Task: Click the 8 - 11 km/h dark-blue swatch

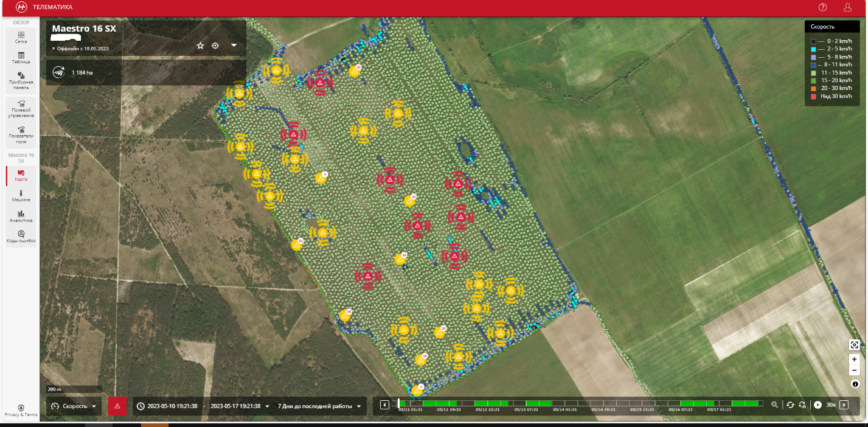Action: coord(813,64)
